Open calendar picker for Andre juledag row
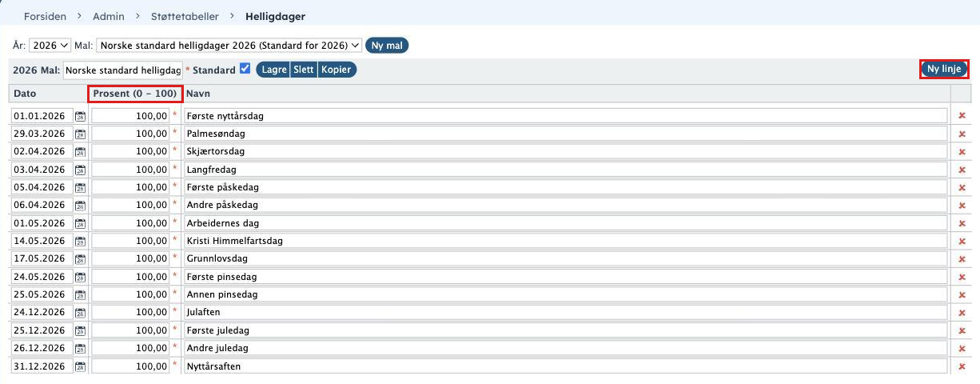The image size is (980, 384). [80, 349]
